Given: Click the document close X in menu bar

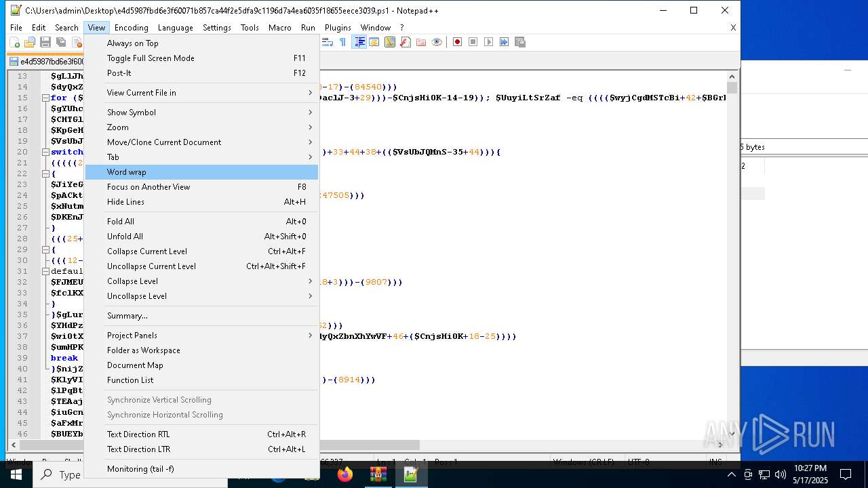Looking at the screenshot, I should click(733, 28).
